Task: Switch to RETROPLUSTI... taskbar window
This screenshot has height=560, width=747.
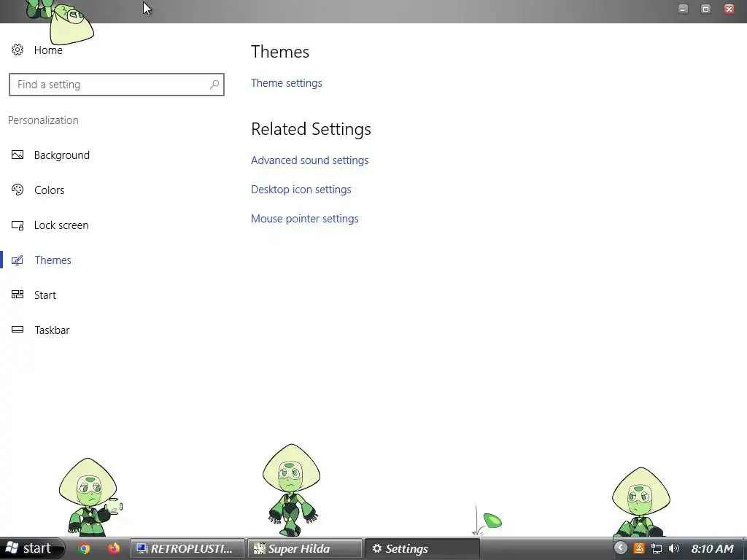Action: coord(187,548)
